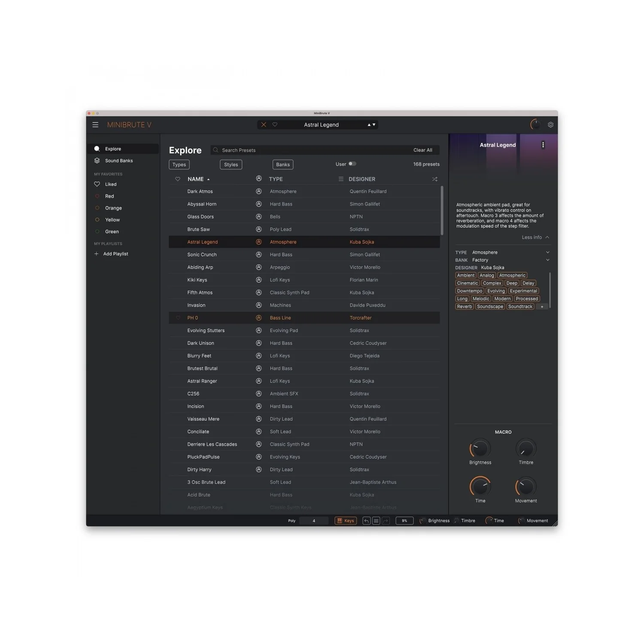Shuffle the preset list order
The image size is (644, 644).
pos(434,179)
